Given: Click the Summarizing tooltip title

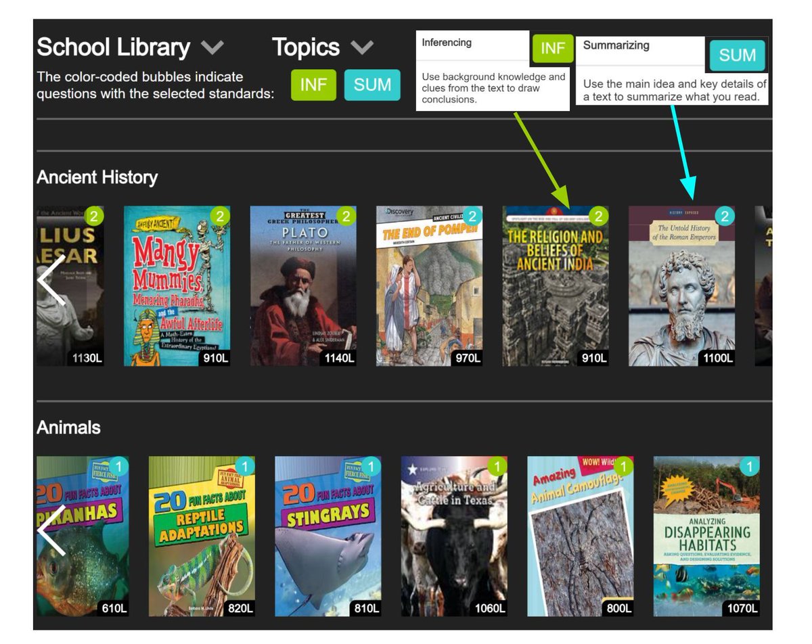Looking at the screenshot, I should (616, 46).
